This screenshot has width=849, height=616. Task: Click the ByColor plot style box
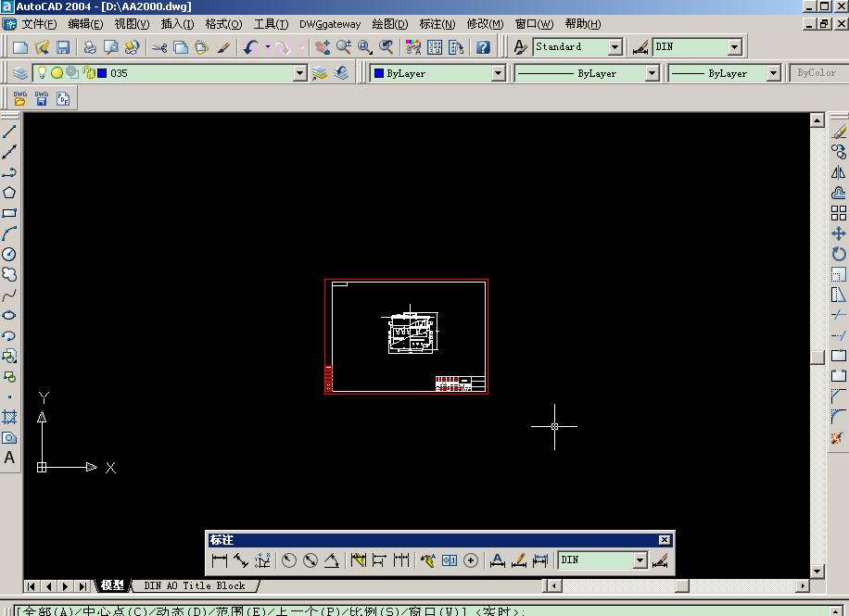pyautogui.click(x=817, y=72)
